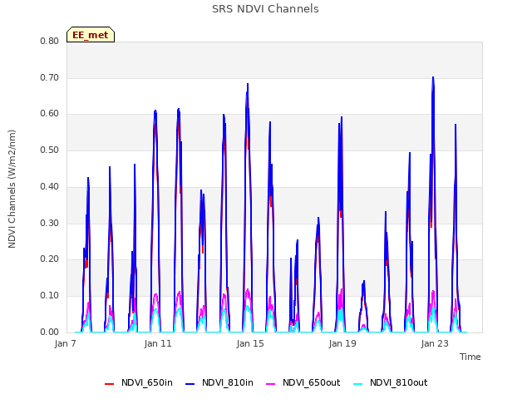Click the Jan 15 x-axis tick label
The width and height of the screenshot is (532, 399).
point(250,343)
